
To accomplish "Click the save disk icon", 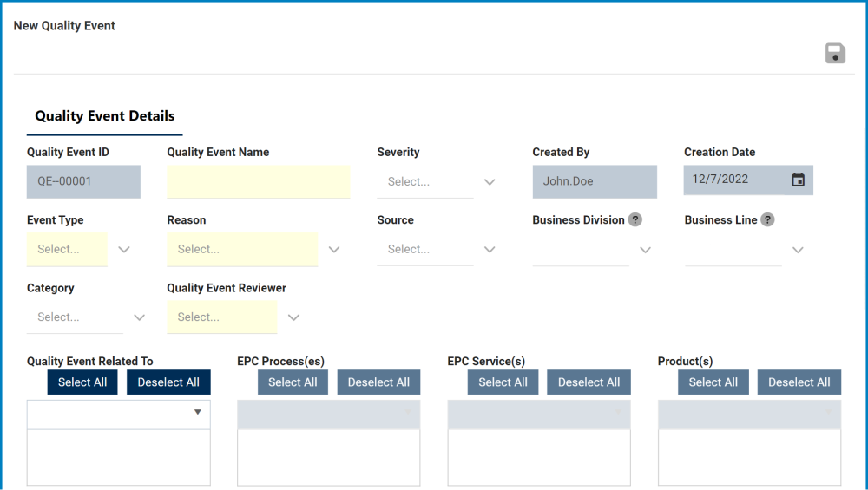I will pyautogui.click(x=835, y=54).
